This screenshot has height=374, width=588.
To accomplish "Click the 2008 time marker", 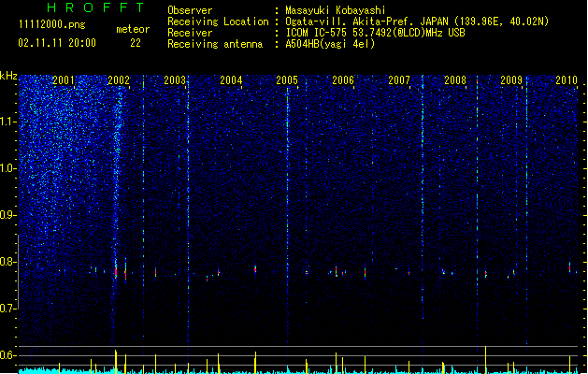I will pos(455,80).
